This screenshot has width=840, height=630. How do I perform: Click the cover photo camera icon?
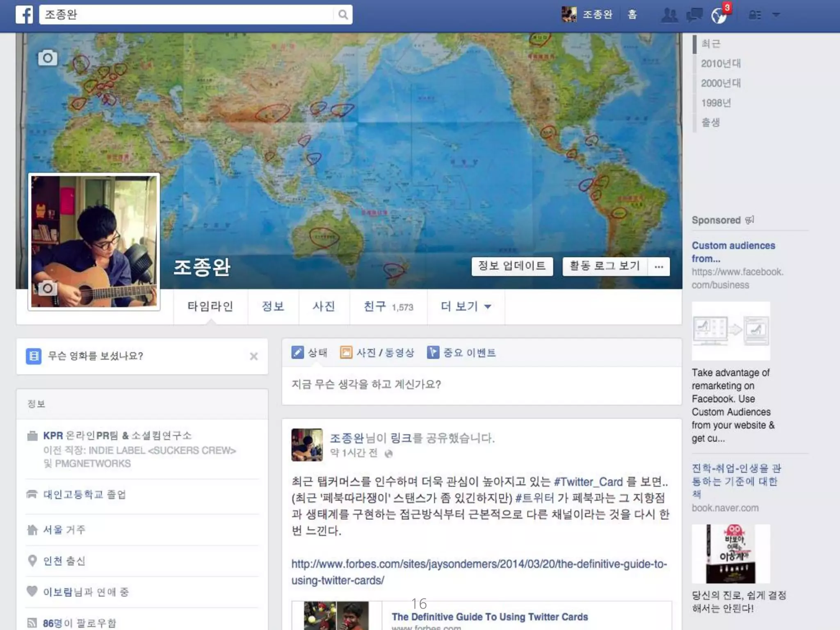pyautogui.click(x=48, y=58)
